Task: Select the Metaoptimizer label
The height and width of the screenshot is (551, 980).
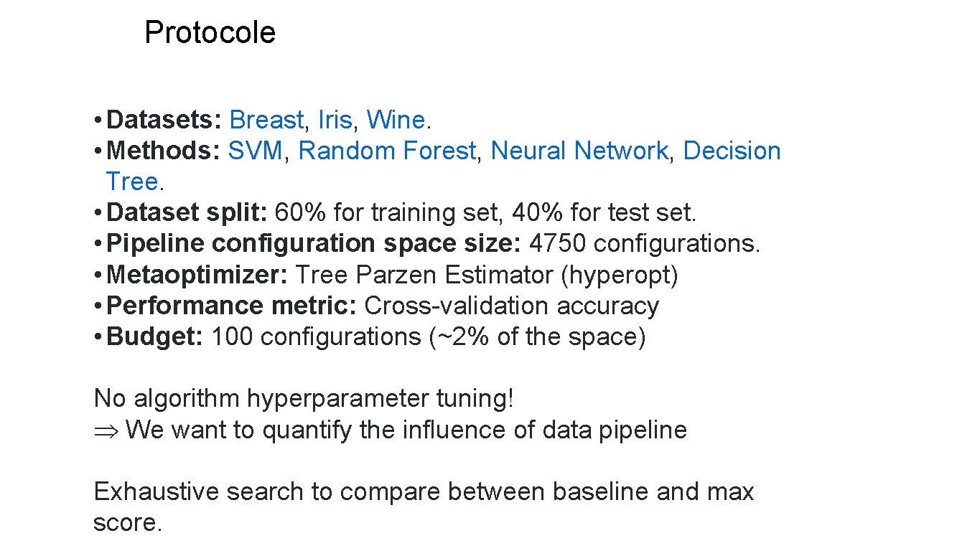Action: 197,274
